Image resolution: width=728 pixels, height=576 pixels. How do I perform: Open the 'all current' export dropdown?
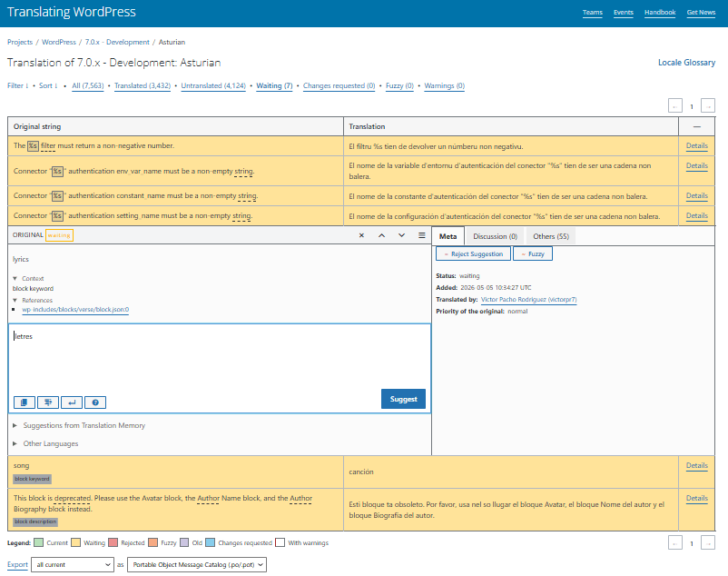pyautogui.click(x=73, y=565)
